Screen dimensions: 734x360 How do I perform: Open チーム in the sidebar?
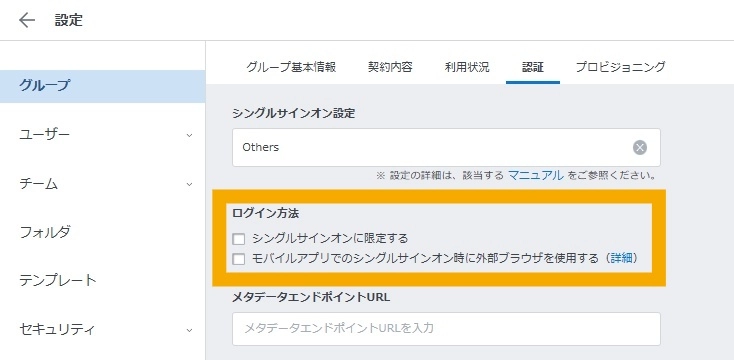(x=38, y=184)
